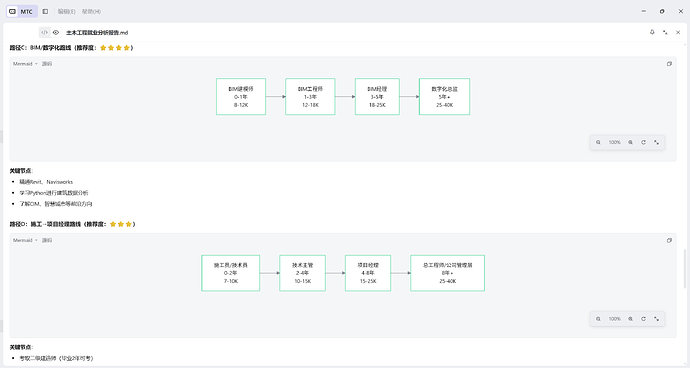The image size is (690, 368).
Task: Reset the BIM route diagram view
Action: (643, 142)
